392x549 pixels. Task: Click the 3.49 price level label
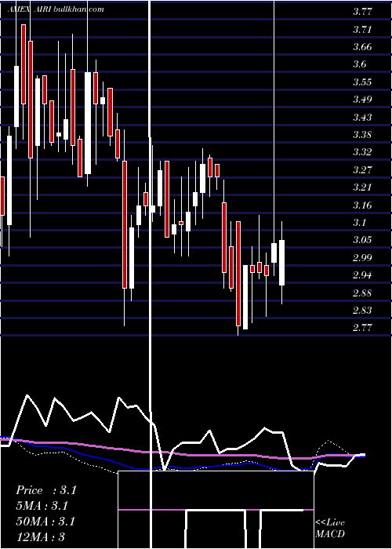point(362,100)
